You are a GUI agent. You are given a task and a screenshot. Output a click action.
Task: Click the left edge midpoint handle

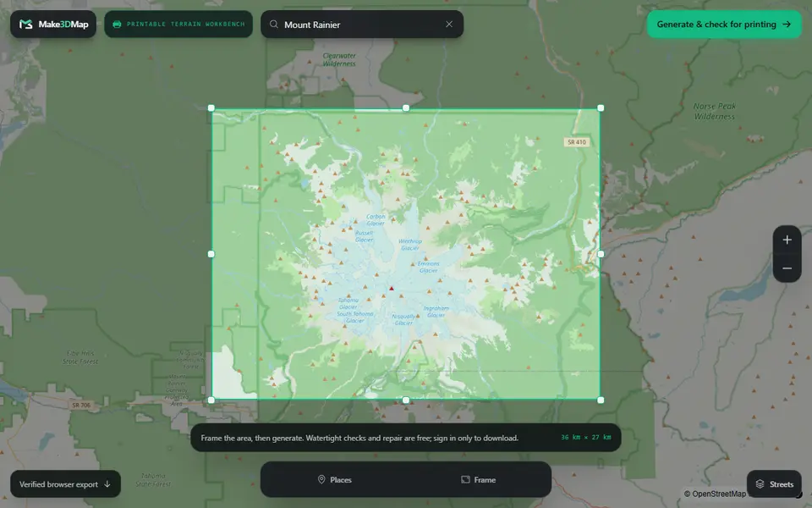(211, 254)
